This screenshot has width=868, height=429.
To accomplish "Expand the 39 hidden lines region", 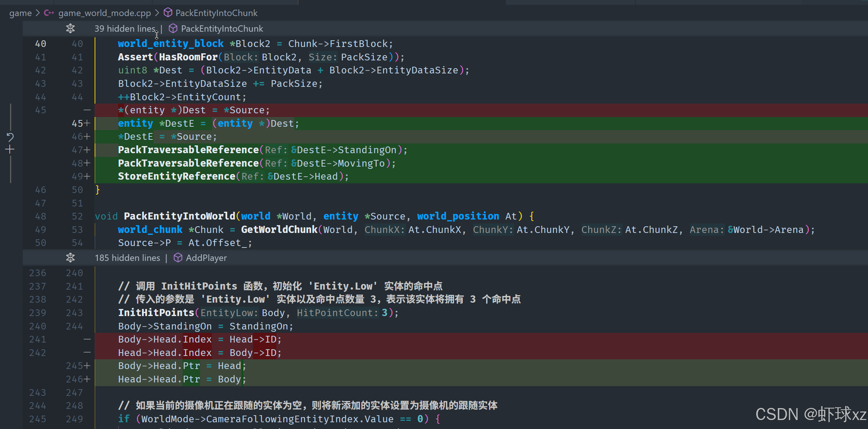I will [x=124, y=29].
